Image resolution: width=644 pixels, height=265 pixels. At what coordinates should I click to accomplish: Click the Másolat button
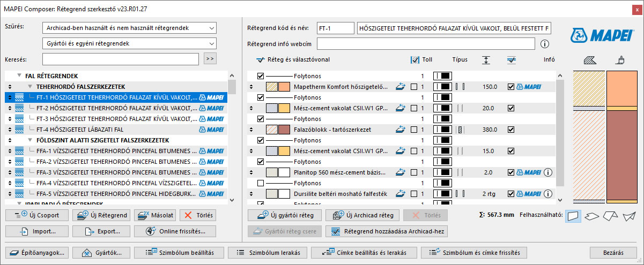click(156, 215)
